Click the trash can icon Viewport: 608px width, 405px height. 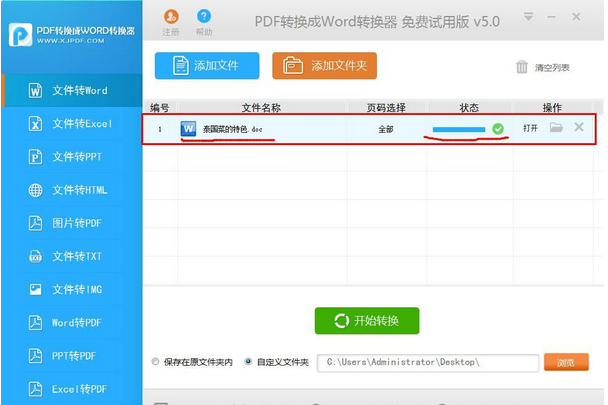click(x=522, y=67)
